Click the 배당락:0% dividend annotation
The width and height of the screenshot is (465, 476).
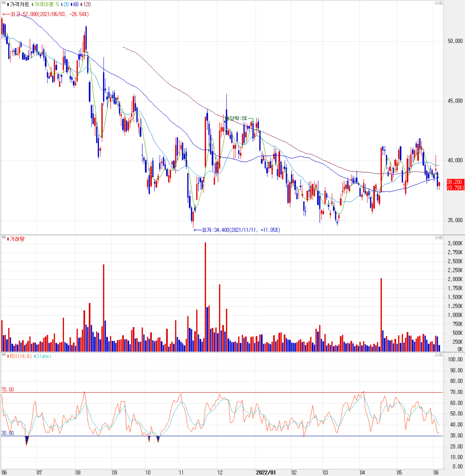236,118
